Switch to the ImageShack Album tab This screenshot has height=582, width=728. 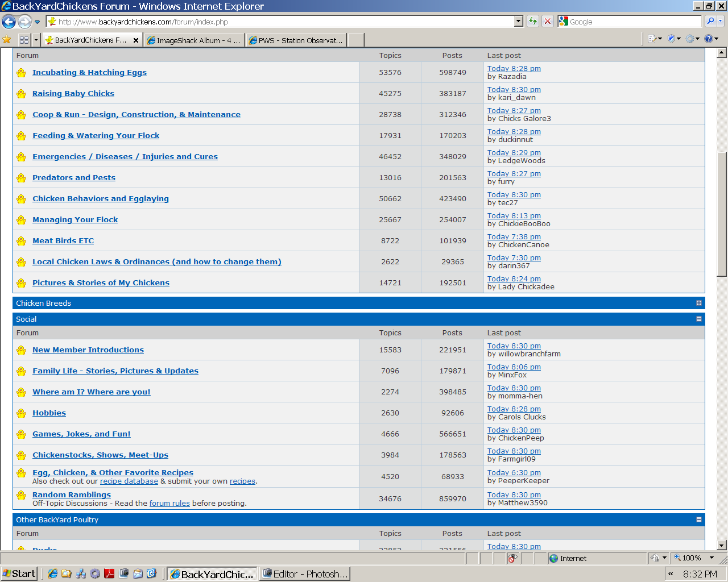coord(195,40)
